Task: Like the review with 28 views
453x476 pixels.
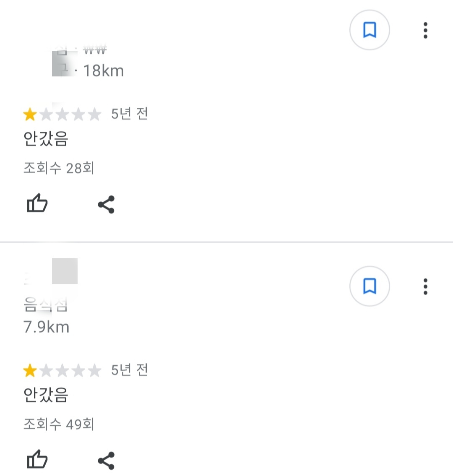Action: click(x=37, y=203)
